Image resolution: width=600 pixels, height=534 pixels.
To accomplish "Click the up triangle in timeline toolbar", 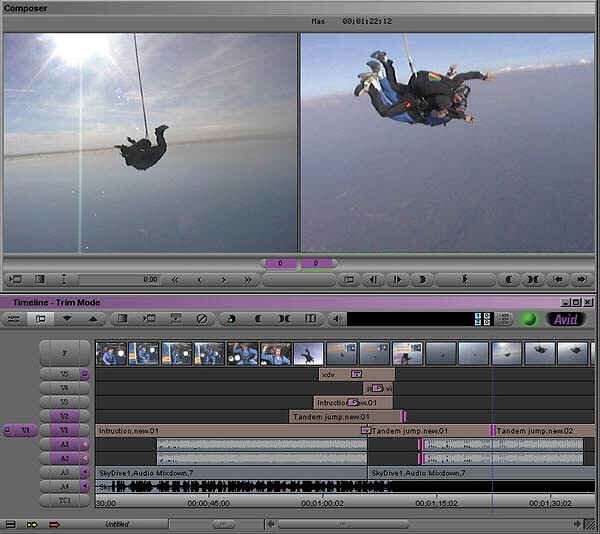I will pyautogui.click(x=93, y=319).
